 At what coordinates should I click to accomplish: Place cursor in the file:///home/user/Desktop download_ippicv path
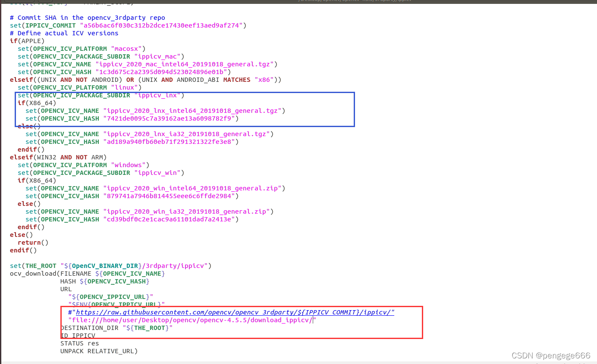pos(192,320)
